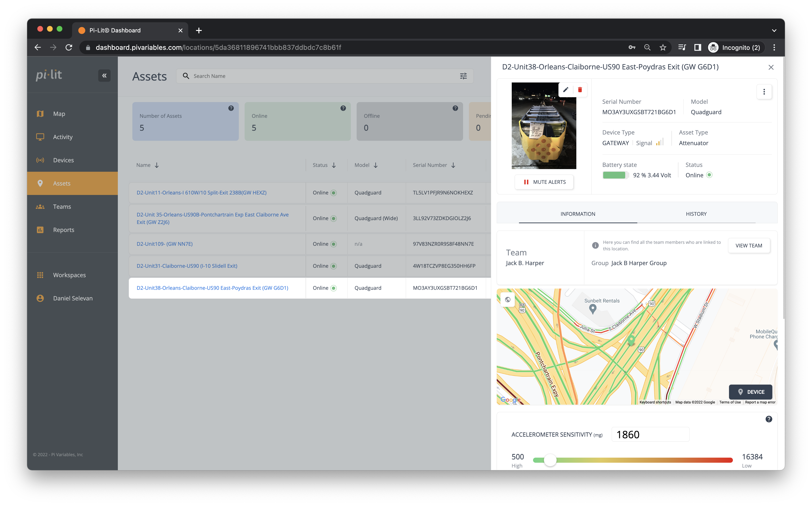Sort assets by Status column arrow
Image resolution: width=812 pixels, height=506 pixels.
tap(334, 165)
